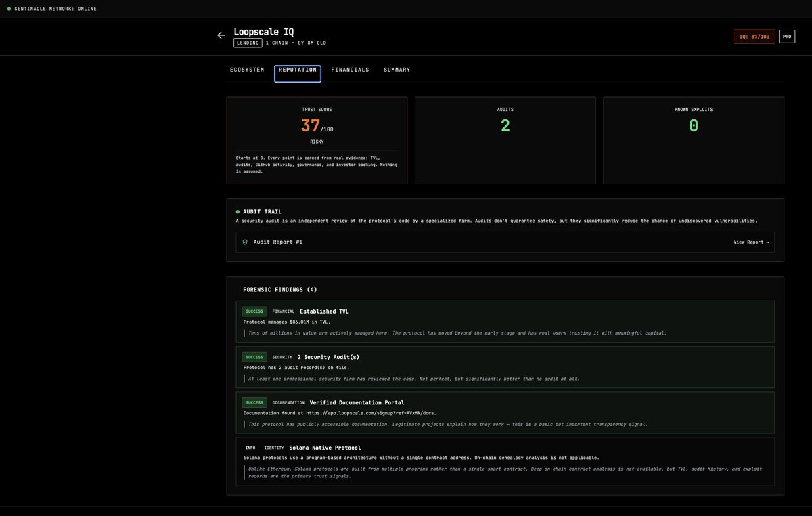The width and height of the screenshot is (812, 516).
Task: Click the Known Exploits count 0
Action: 694,125
